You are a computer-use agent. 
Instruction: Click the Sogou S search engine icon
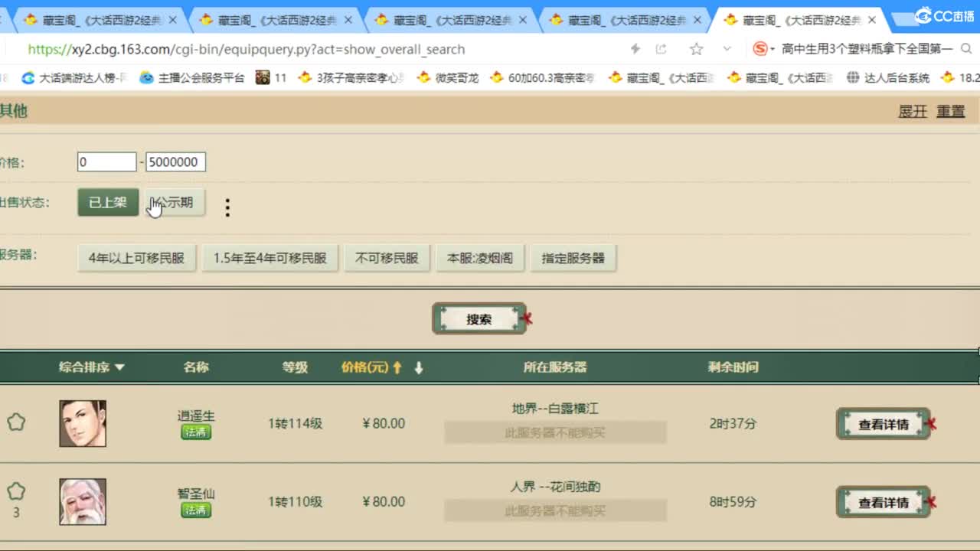(759, 49)
